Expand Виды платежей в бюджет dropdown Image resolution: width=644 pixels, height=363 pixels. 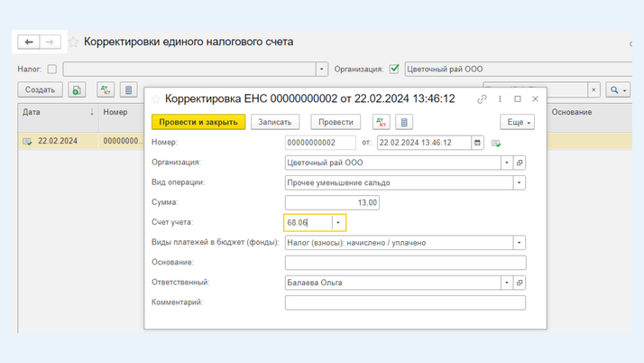pyautogui.click(x=520, y=243)
